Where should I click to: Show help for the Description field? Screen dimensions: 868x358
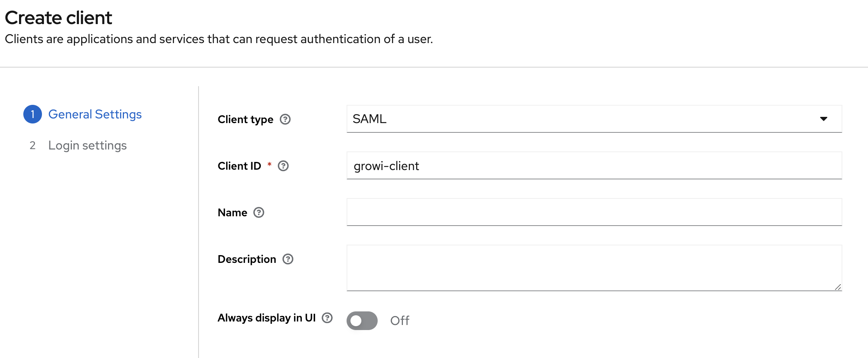pyautogui.click(x=288, y=259)
